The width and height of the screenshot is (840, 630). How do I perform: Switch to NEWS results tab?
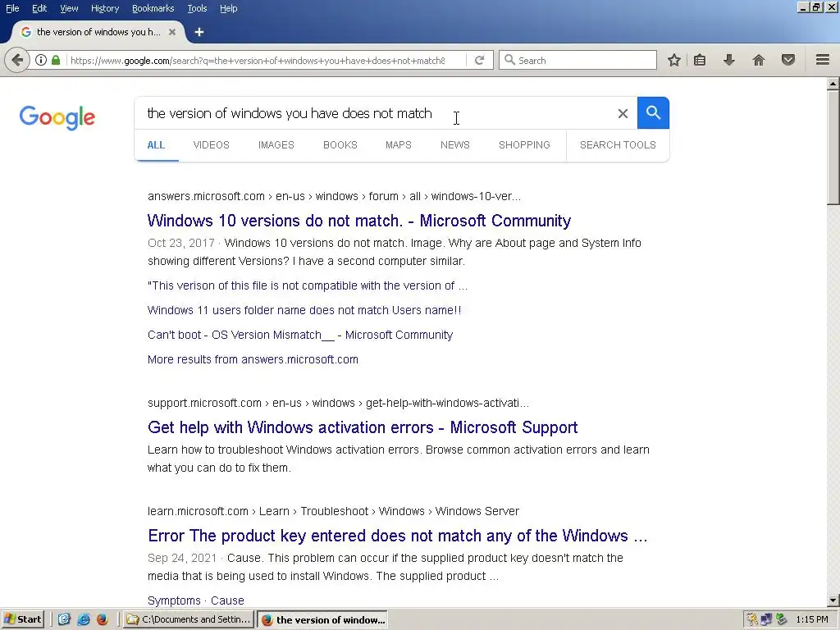click(454, 144)
